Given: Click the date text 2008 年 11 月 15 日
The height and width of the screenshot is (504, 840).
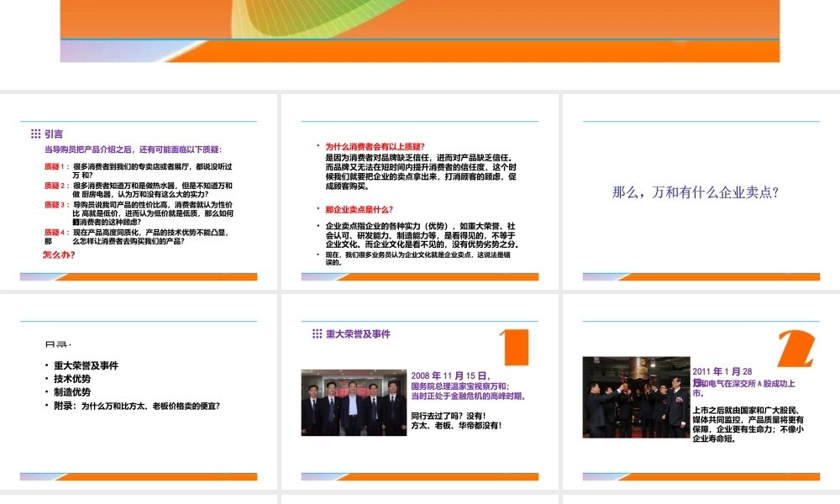Looking at the screenshot, I should click(x=450, y=376).
